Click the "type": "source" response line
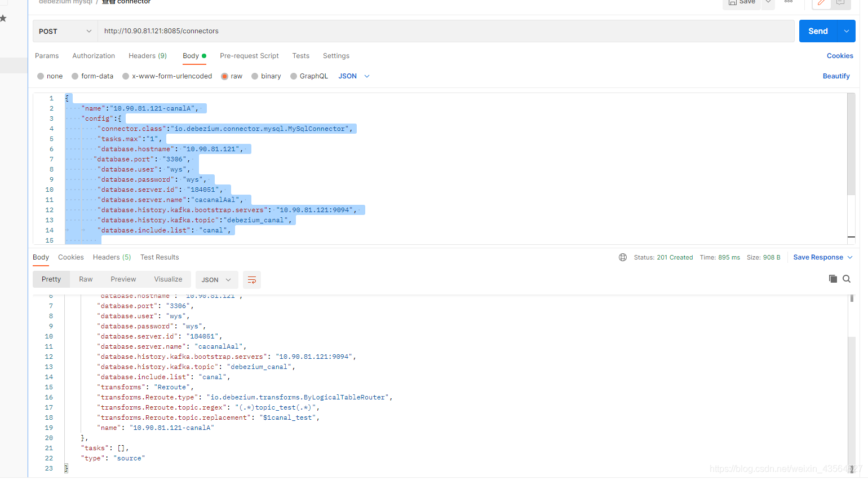 click(x=113, y=458)
